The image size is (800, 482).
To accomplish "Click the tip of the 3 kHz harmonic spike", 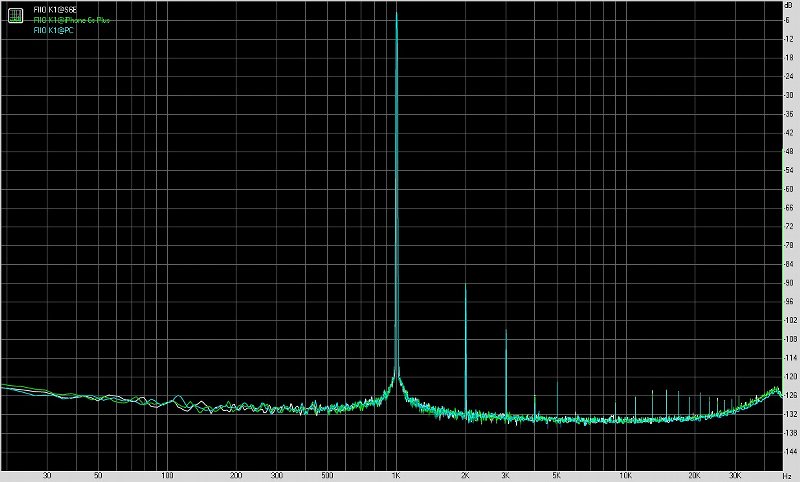I will [x=506, y=330].
